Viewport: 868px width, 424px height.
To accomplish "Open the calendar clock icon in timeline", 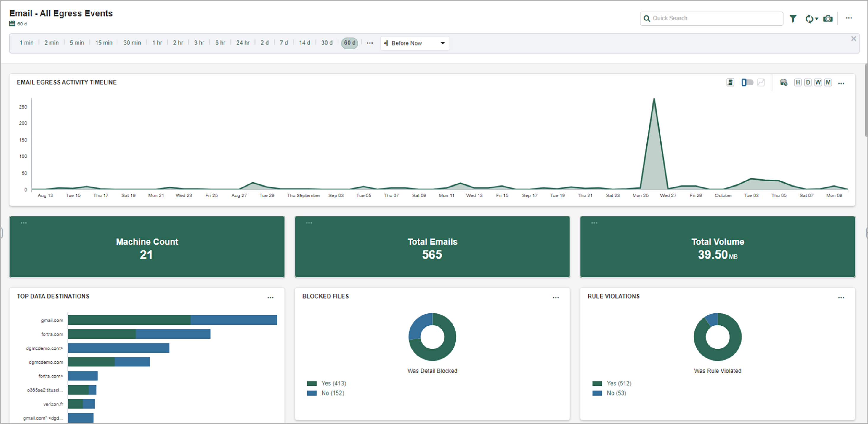I will coord(784,82).
